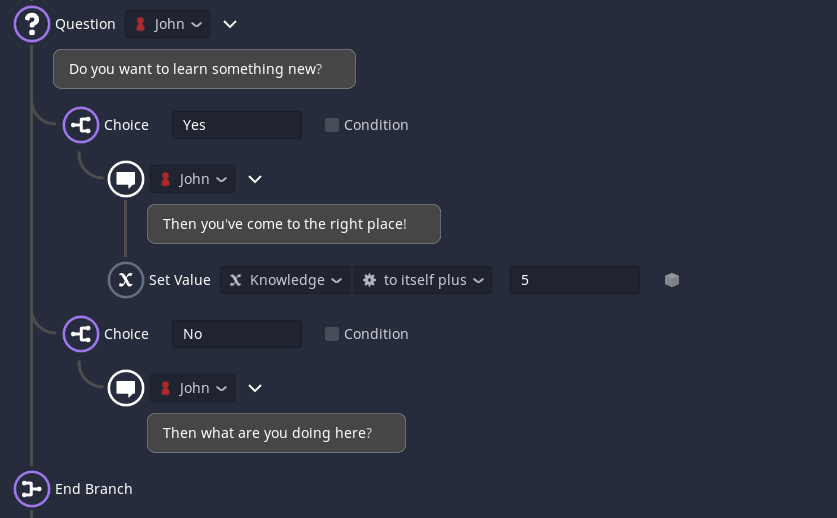Click the value field containing 5

click(575, 280)
